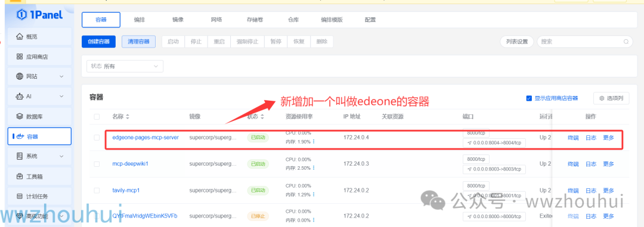Click the memory details icon for mcp-deepwiki1
The height and width of the screenshot is (227, 644).
pos(314,168)
